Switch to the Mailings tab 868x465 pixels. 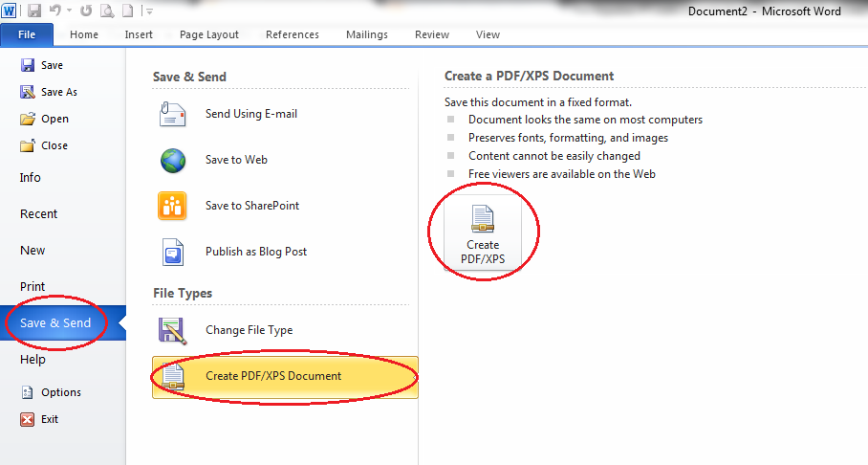(x=367, y=34)
